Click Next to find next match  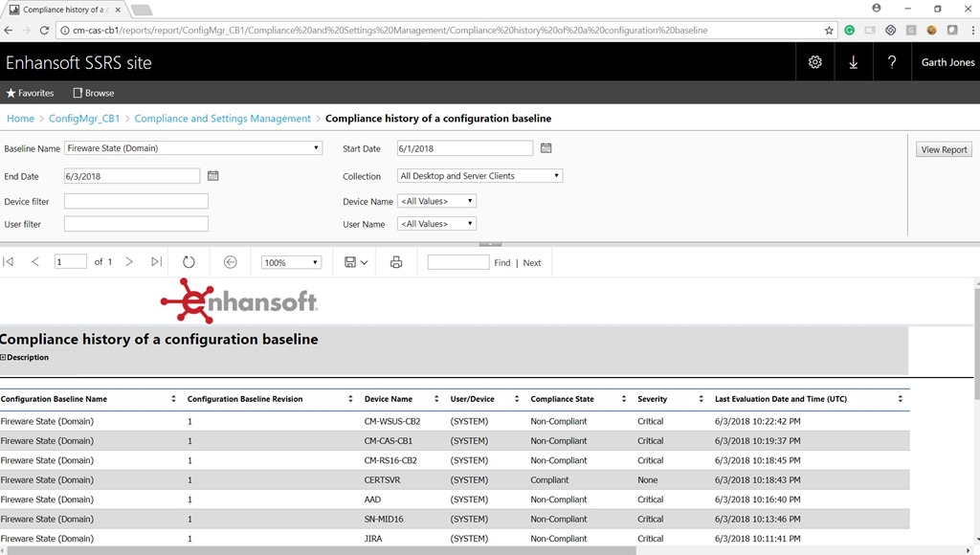pyautogui.click(x=532, y=262)
